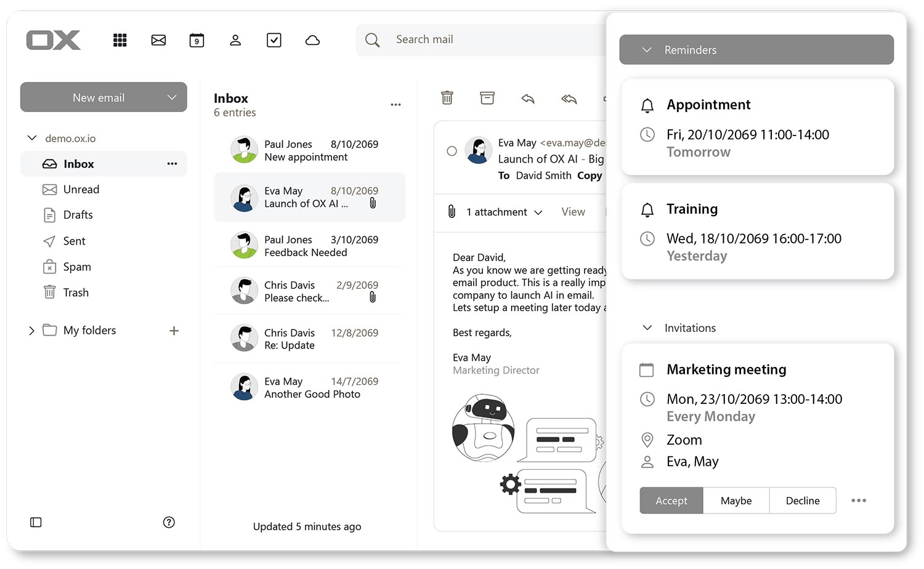This screenshot has width=924, height=569.
Task: Open the Calendar app icon
Action: click(x=197, y=40)
